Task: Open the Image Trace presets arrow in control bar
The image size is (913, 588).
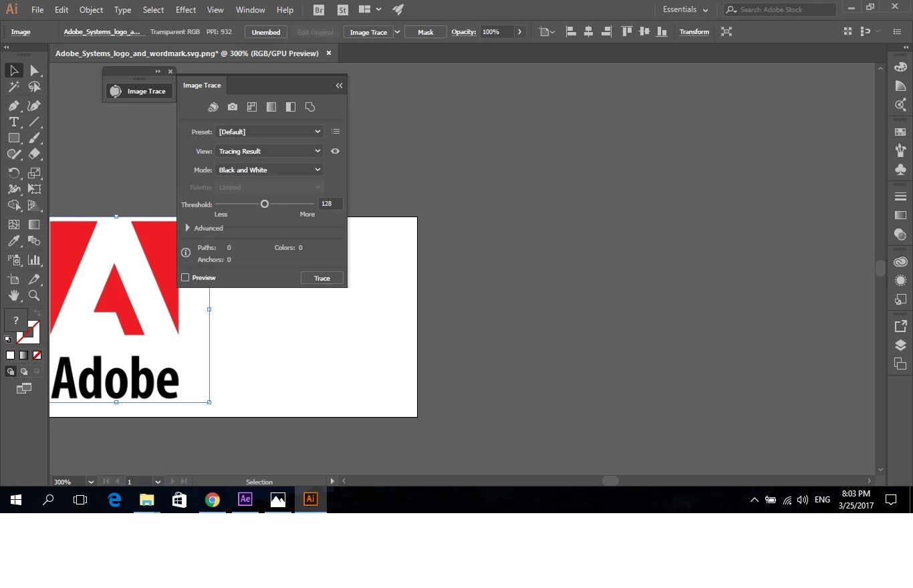Action: click(398, 32)
